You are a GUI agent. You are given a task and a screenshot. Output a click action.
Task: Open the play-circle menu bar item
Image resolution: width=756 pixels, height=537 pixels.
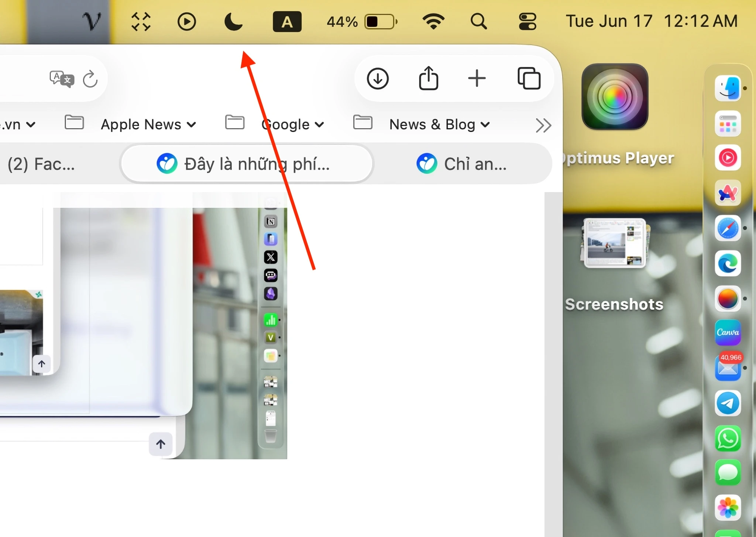(186, 21)
